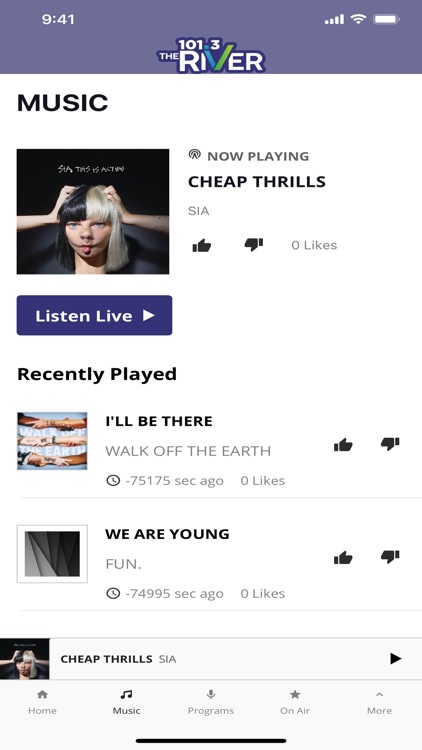This screenshot has width=422, height=750.
Task: Tap the Listen Live button
Action: (94, 315)
